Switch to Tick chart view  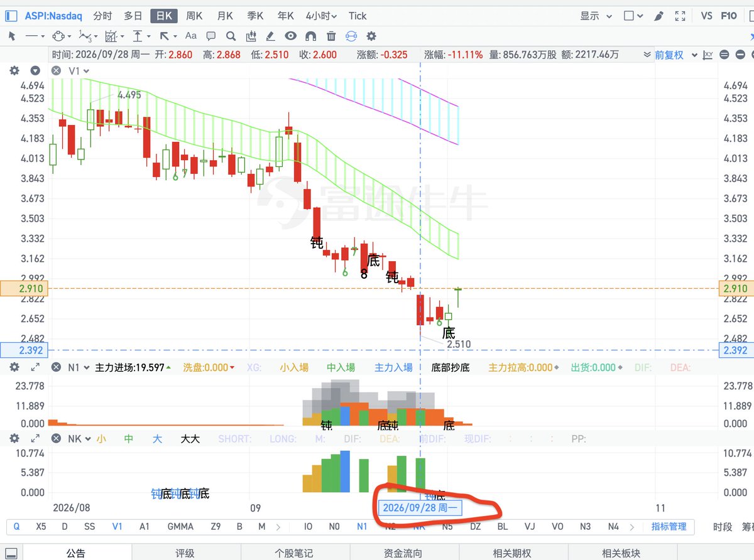coord(358,16)
